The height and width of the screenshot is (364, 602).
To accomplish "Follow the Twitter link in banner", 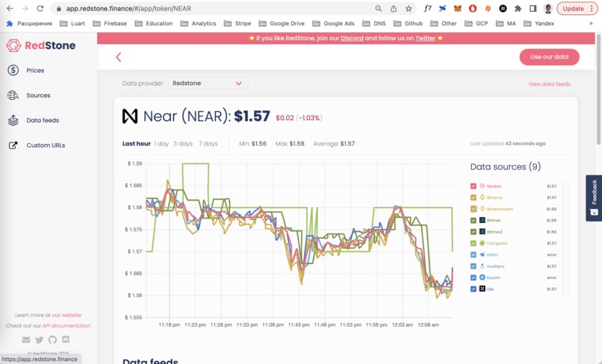I will [426, 38].
